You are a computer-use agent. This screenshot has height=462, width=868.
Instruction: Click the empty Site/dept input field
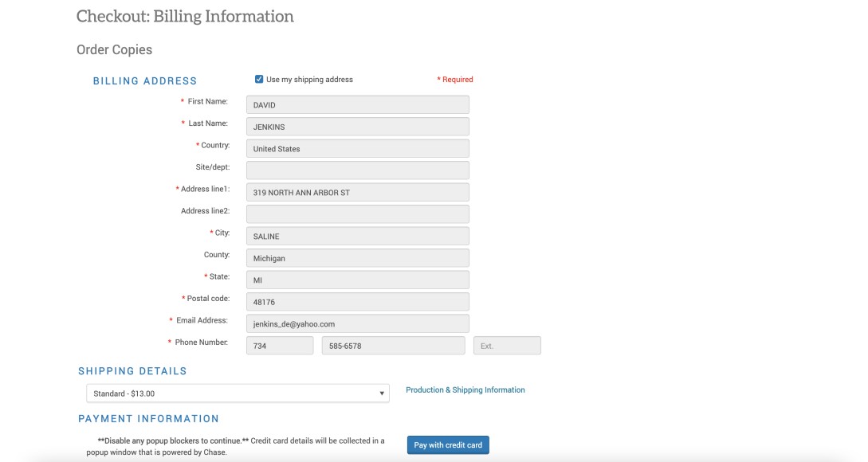357,170
